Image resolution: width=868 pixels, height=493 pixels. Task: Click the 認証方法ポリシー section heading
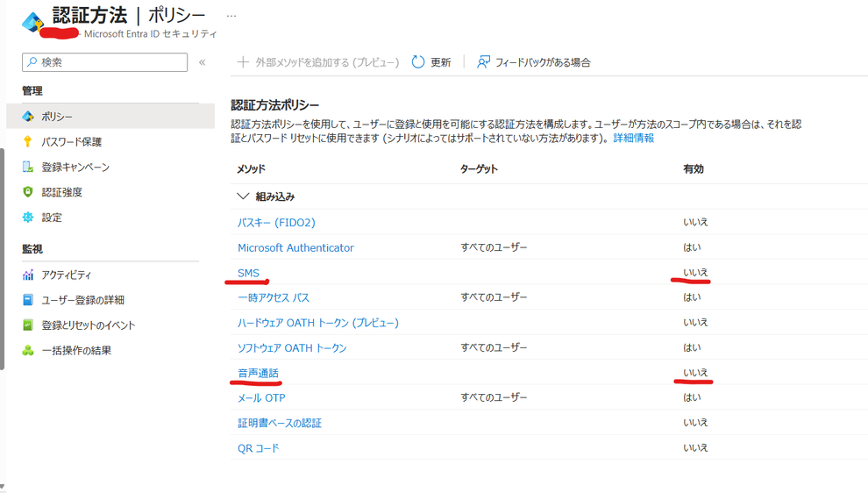(274, 104)
